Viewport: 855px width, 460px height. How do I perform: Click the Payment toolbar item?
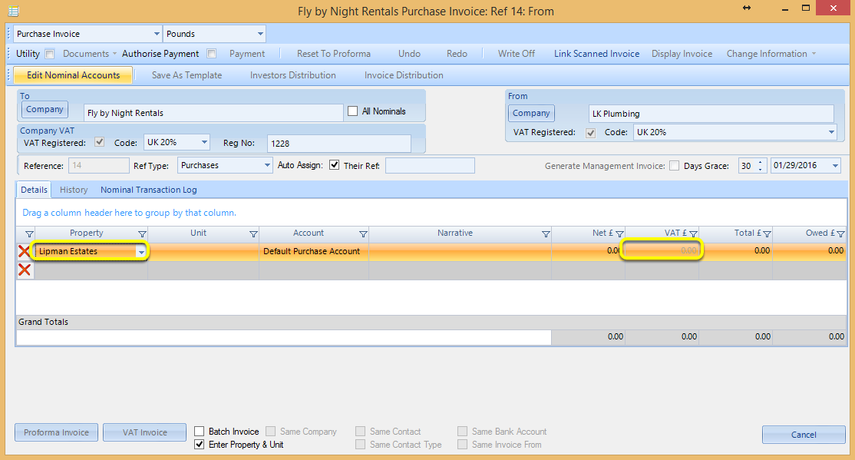click(x=247, y=53)
